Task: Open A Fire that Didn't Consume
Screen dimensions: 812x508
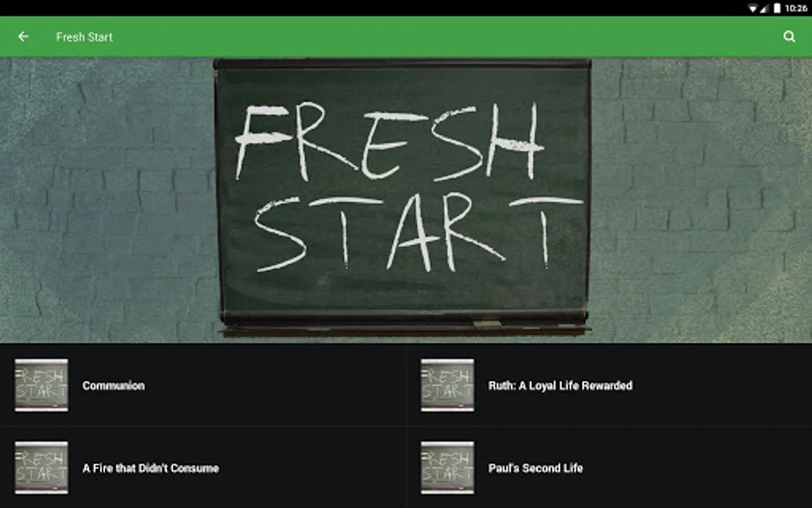Action: [x=203, y=468]
